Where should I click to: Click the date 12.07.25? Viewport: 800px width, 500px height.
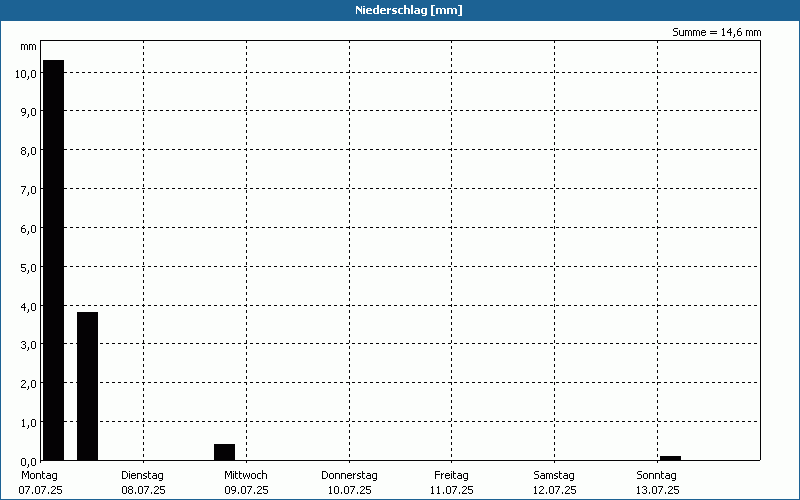[554, 491]
